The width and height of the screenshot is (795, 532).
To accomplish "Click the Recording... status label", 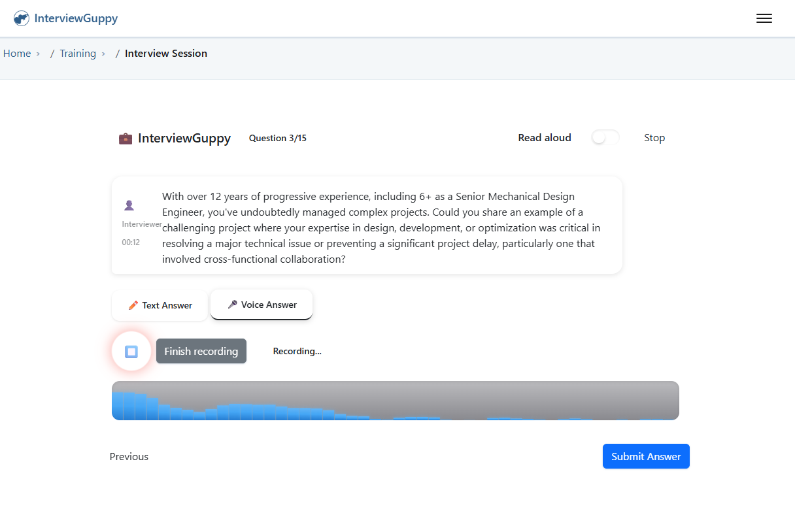I will coord(297,351).
